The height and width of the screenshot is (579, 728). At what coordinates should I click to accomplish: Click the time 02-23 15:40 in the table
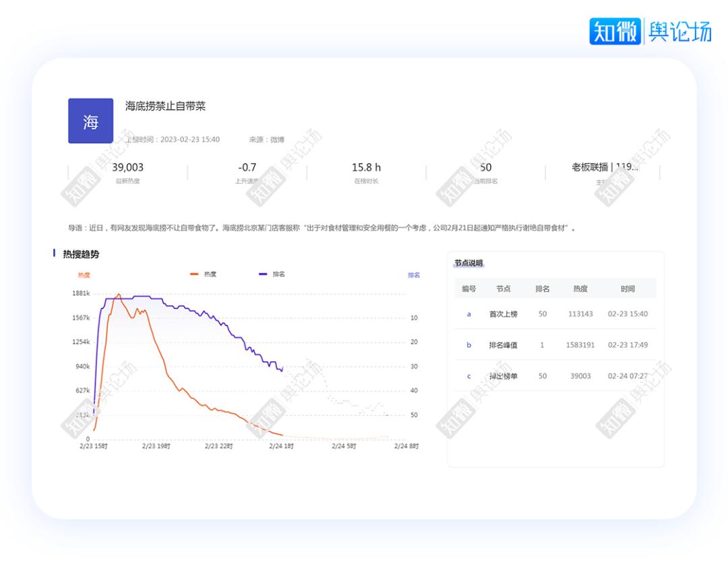click(628, 314)
